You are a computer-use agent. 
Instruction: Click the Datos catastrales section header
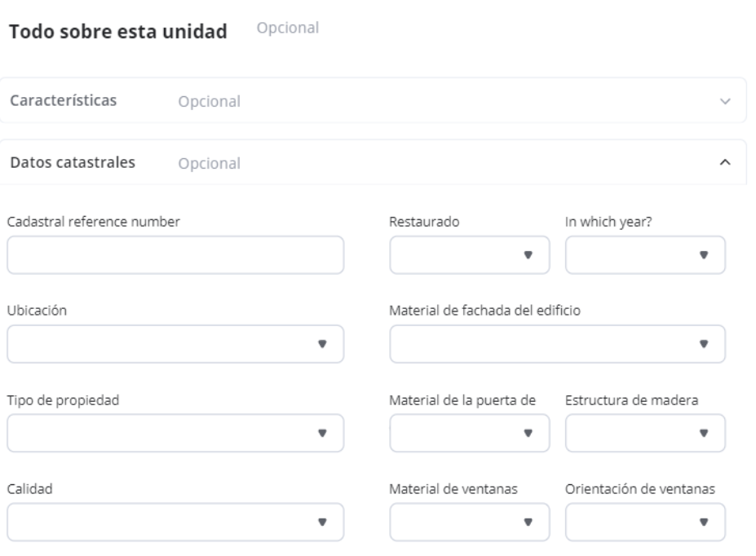click(73, 162)
